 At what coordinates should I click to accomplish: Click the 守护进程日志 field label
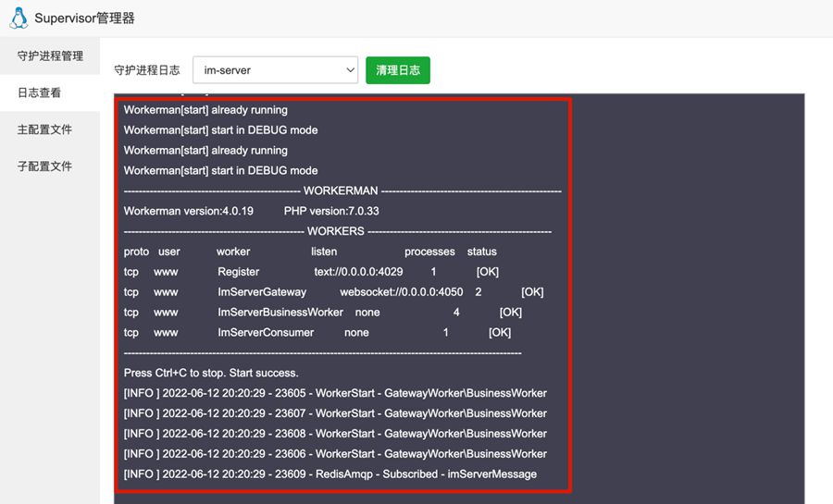tap(146, 70)
